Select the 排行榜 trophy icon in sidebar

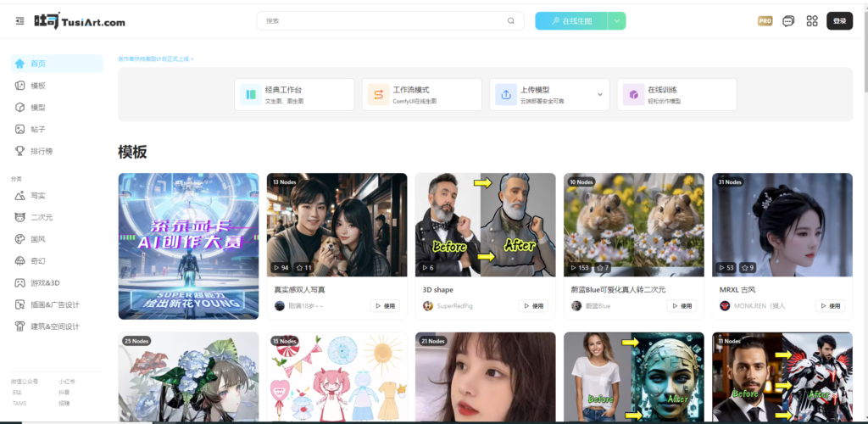(20, 151)
